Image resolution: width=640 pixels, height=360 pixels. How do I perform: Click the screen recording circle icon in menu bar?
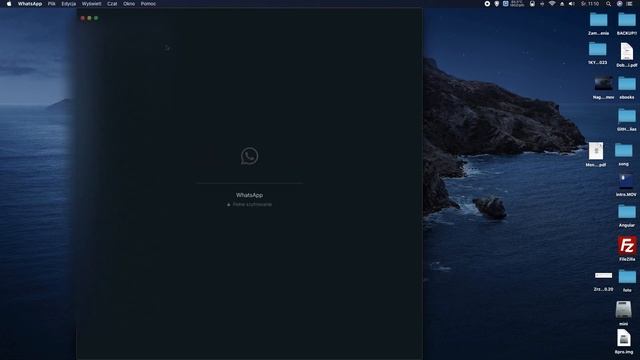tap(487, 4)
